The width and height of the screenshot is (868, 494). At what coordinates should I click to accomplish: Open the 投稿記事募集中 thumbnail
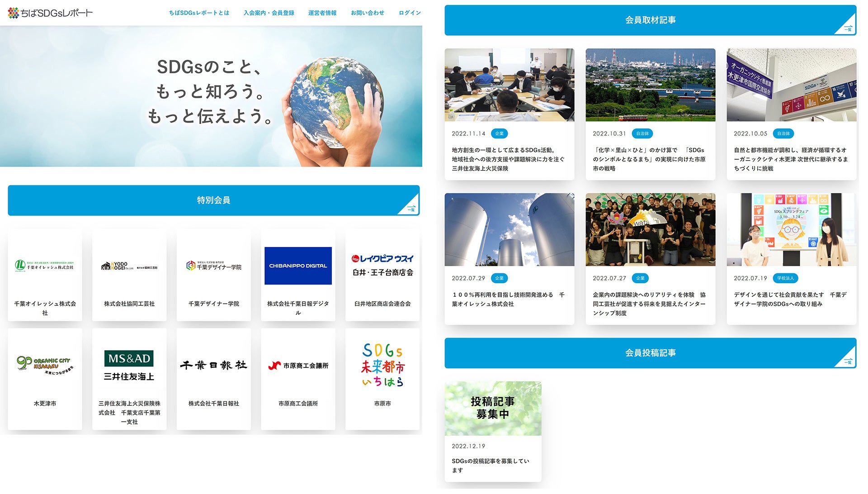[493, 408]
